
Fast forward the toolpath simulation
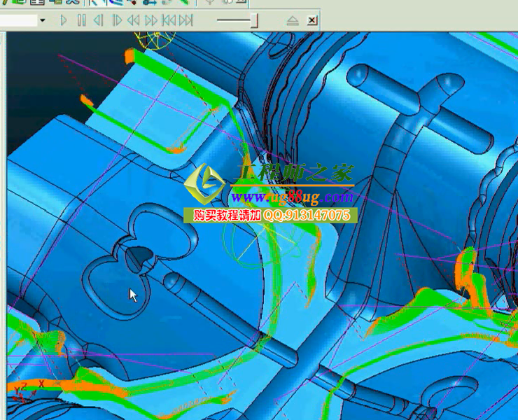pos(150,20)
